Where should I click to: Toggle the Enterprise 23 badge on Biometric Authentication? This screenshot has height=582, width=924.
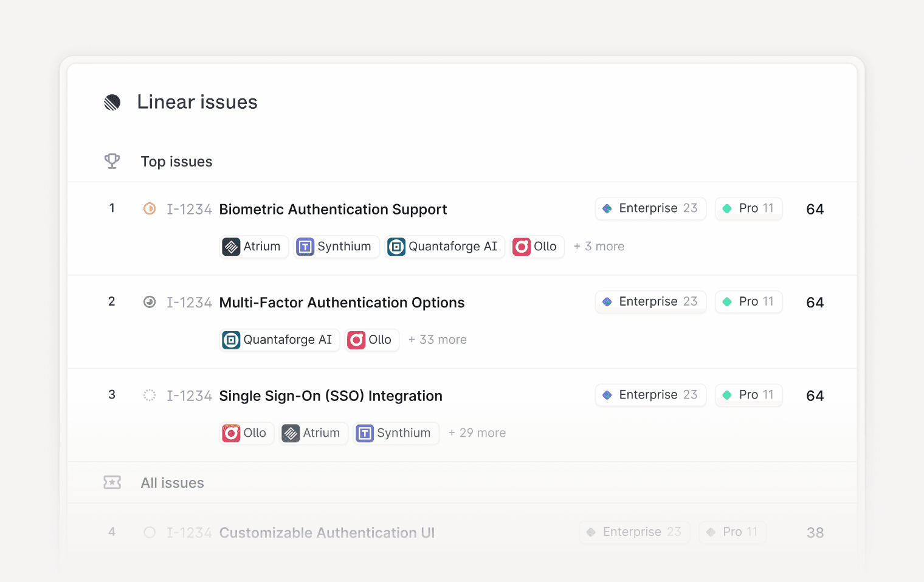(x=650, y=208)
